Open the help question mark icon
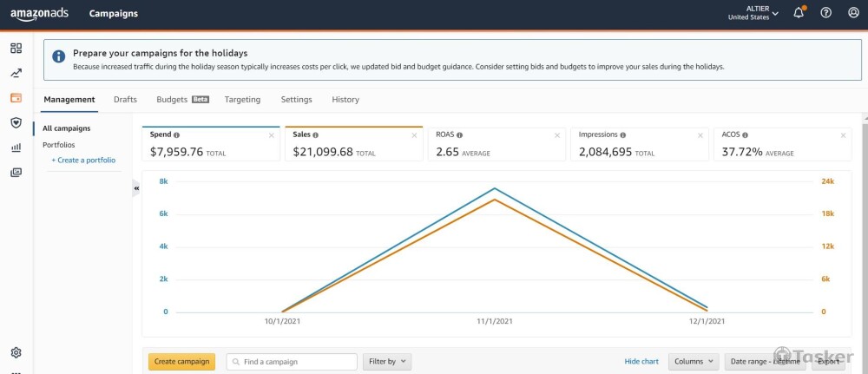This screenshot has width=868, height=374. click(825, 13)
